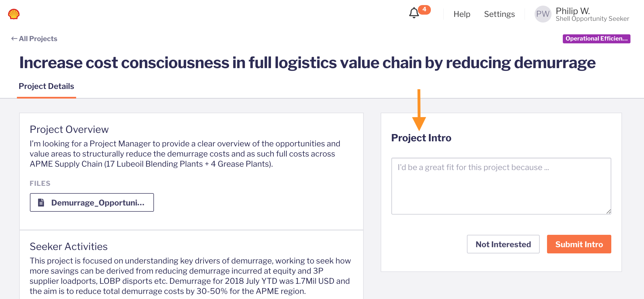This screenshot has width=644, height=299.
Task: Click the Operational Efficien... purple tag
Action: [x=596, y=39]
